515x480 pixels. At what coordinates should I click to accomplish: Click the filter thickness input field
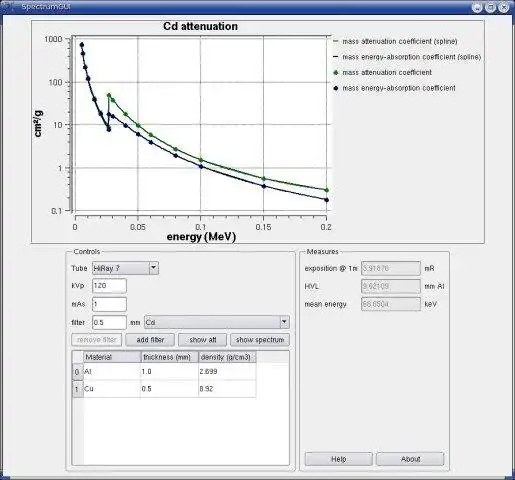(x=109, y=322)
